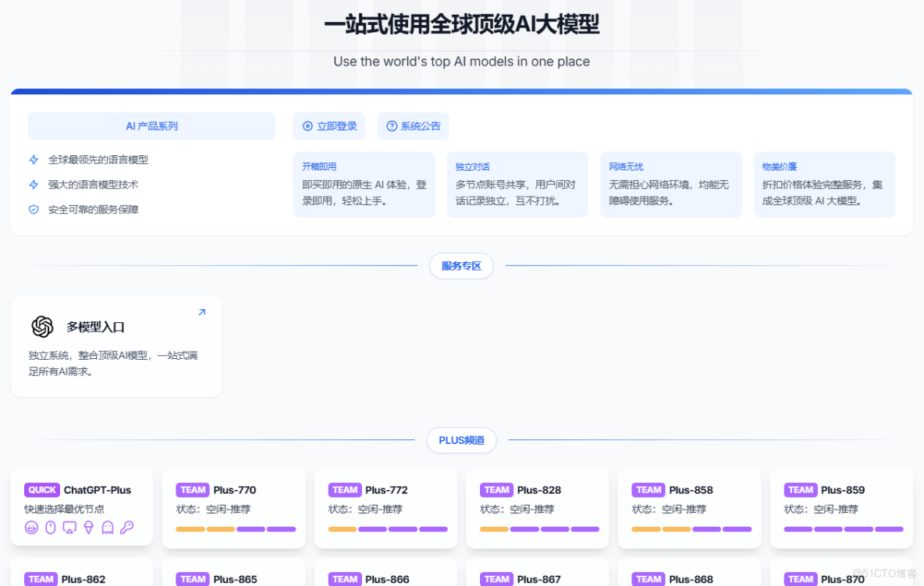Click the lightning icon beside 全球最领先的语言模型
924x586 pixels.
[33, 159]
